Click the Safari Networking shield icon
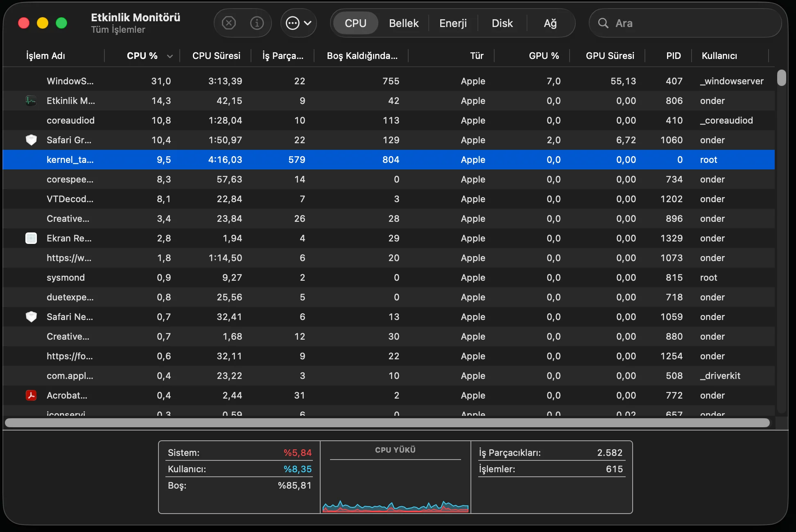This screenshot has height=532, width=796. click(31, 317)
